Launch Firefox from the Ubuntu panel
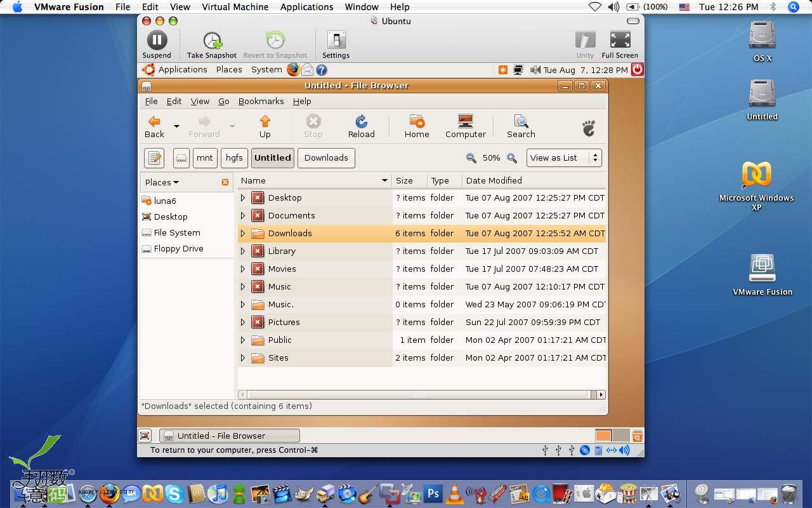This screenshot has width=812, height=508. click(x=293, y=70)
